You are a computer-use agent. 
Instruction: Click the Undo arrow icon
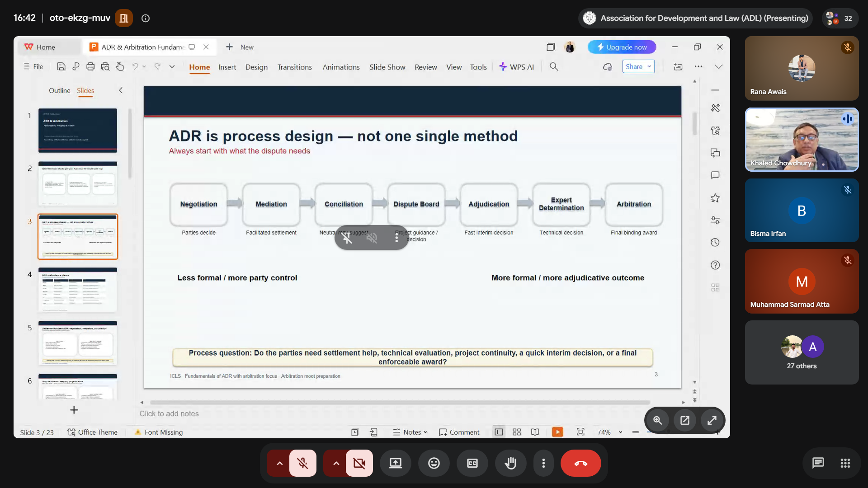coord(135,66)
